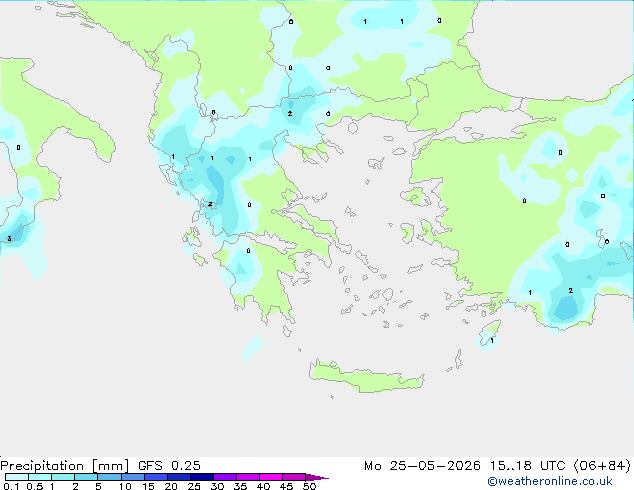634x490 pixels.
Task: Click the Crete island outline on the map
Action: click(366, 377)
